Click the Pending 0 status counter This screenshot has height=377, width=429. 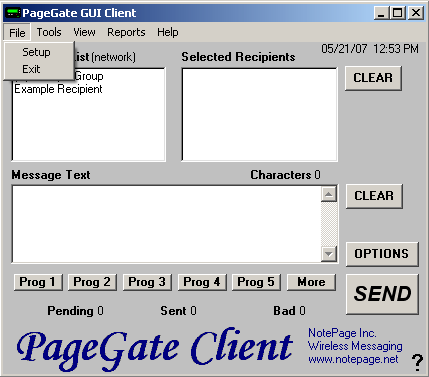[75, 311]
